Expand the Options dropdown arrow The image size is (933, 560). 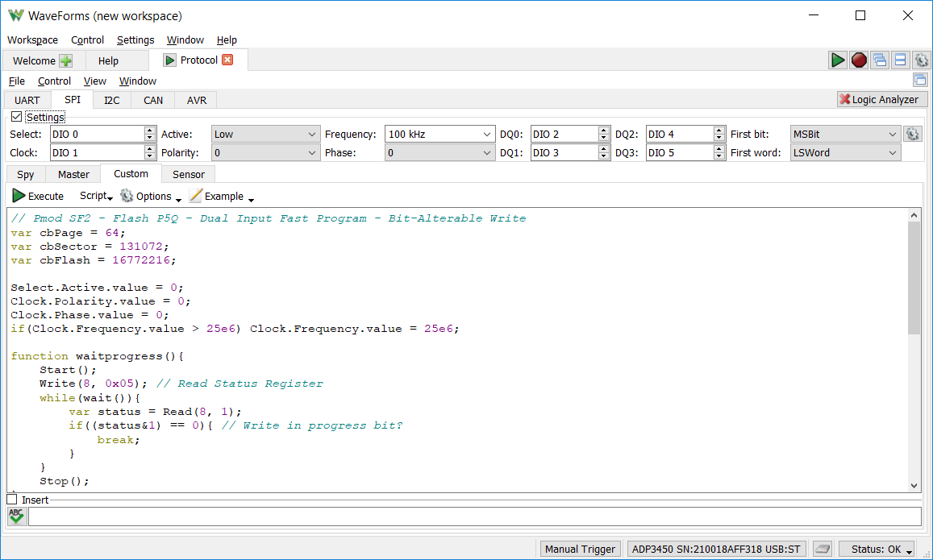pyautogui.click(x=178, y=200)
